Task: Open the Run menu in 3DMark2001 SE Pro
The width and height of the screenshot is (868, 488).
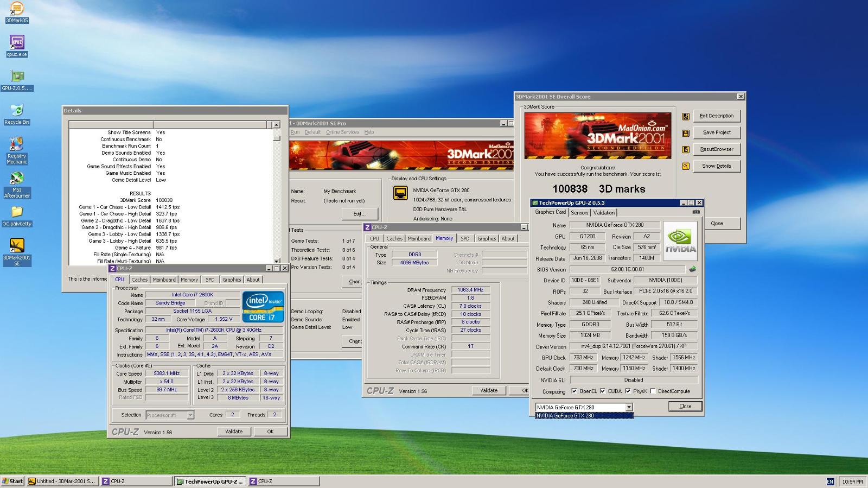Action: 295,132
